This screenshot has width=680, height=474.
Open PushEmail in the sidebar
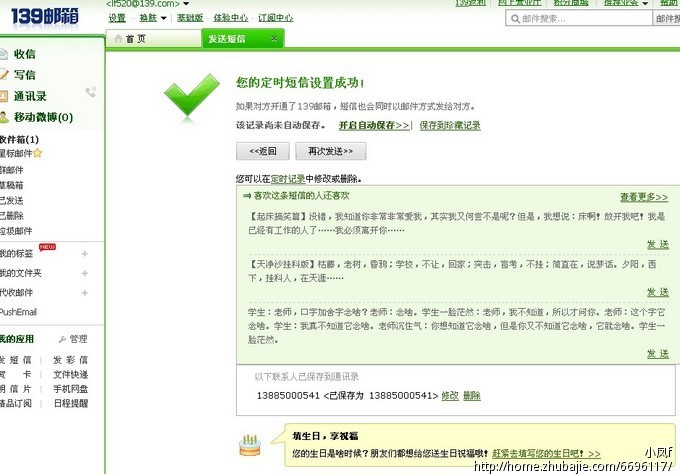[19, 312]
